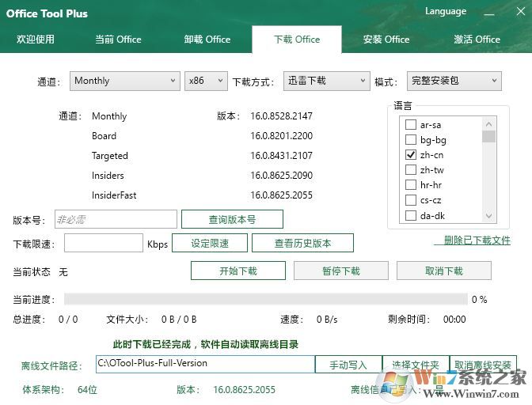Viewport: 532px width, 405px height.
Task: Open the 欢迎使用 tab
Action: [x=36, y=40]
